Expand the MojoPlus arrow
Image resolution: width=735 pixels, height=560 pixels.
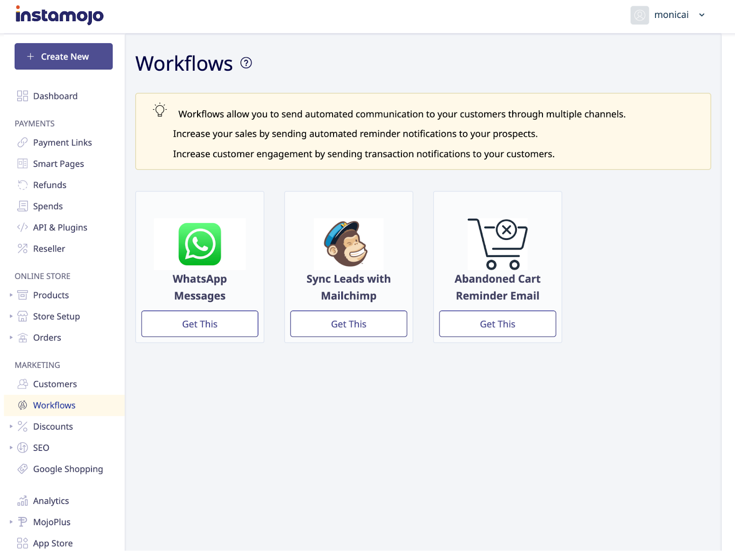click(x=11, y=522)
